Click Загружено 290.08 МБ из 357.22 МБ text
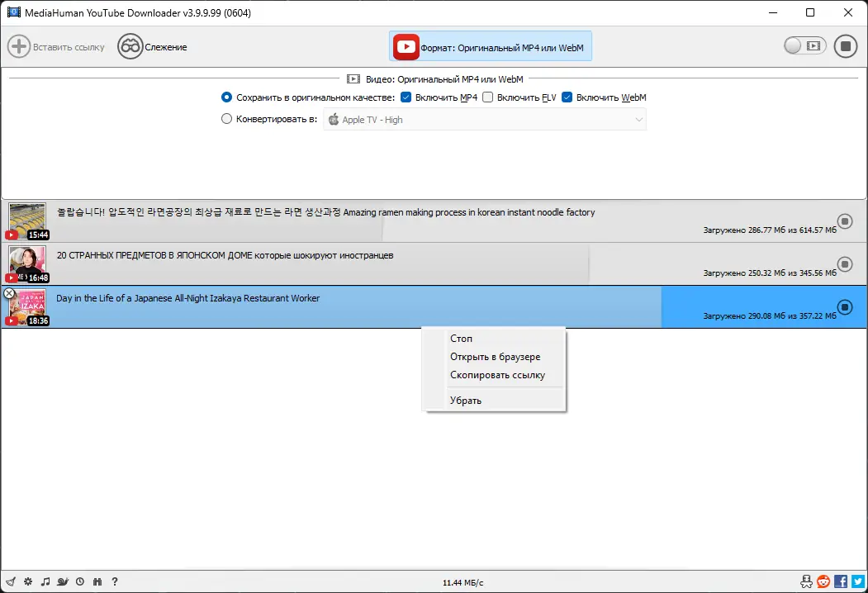Viewport: 868px width, 593px height. 770,316
